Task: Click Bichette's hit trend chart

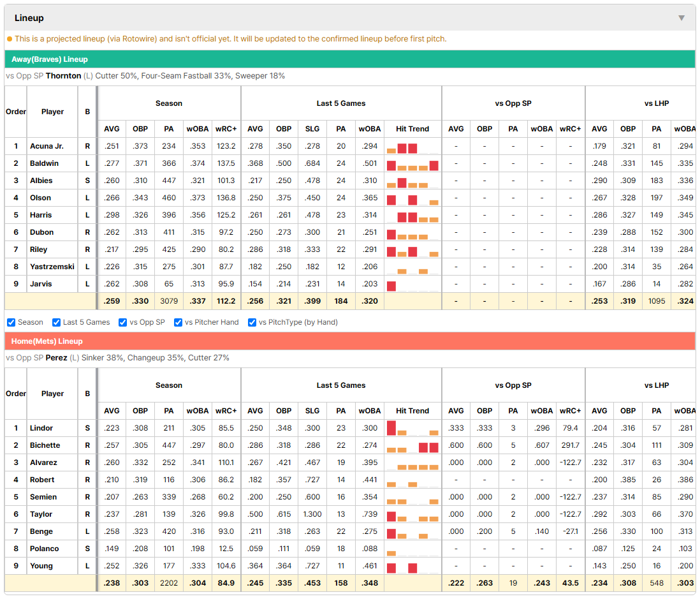Action: [x=412, y=446]
